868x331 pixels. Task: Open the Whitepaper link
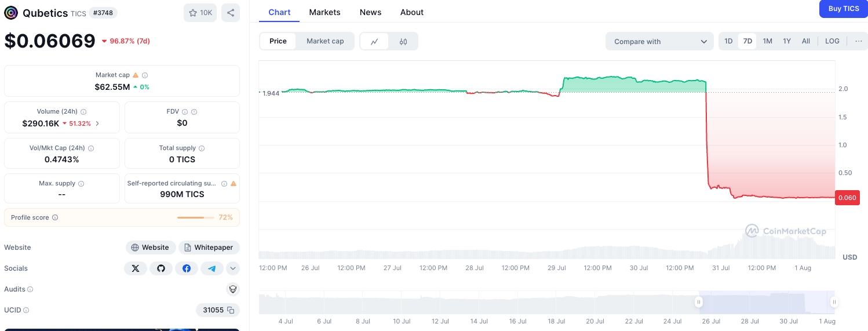coord(209,248)
